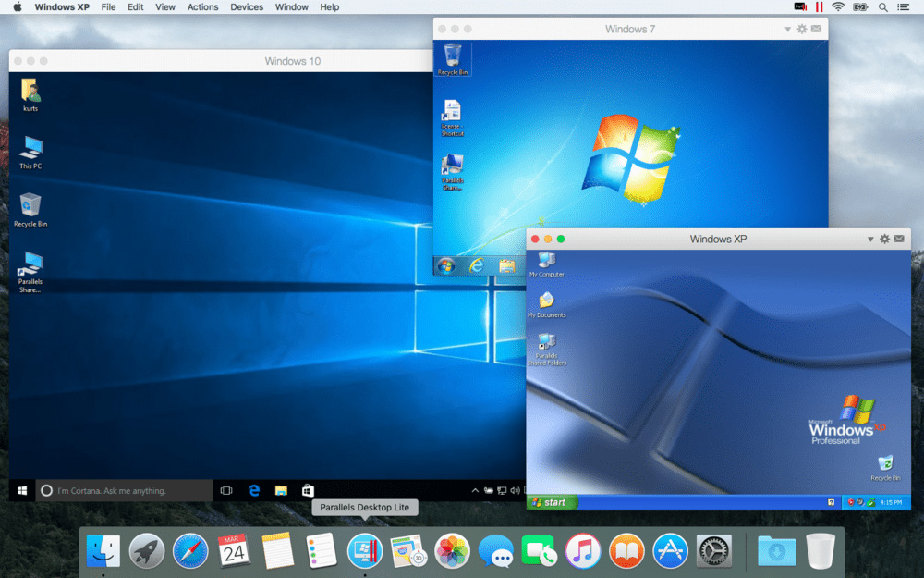Image resolution: width=924 pixels, height=578 pixels.
Task: Open Launchpad from the Dock
Action: tap(147, 551)
